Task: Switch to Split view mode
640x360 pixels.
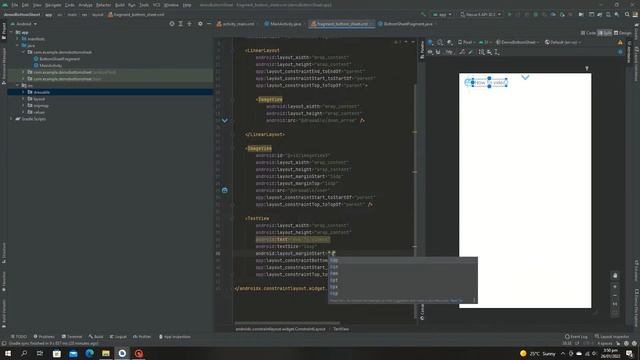Action: point(604,33)
